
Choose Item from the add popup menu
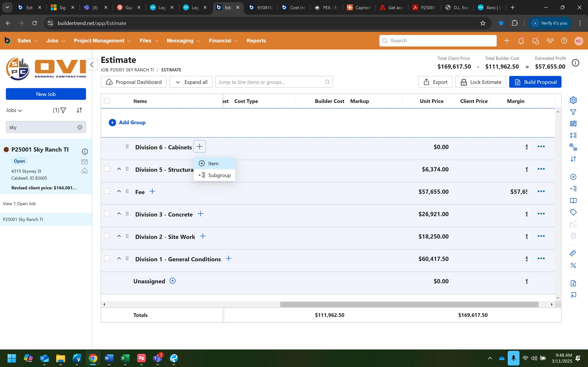pos(213,164)
